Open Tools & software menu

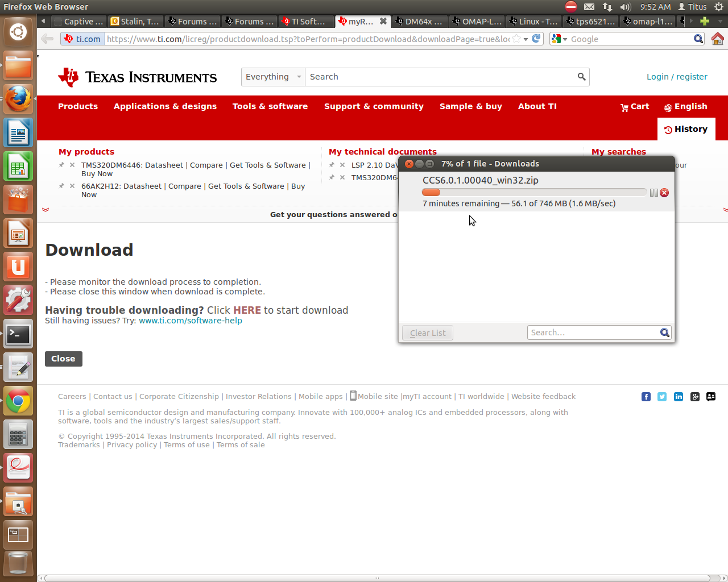pyautogui.click(x=270, y=106)
